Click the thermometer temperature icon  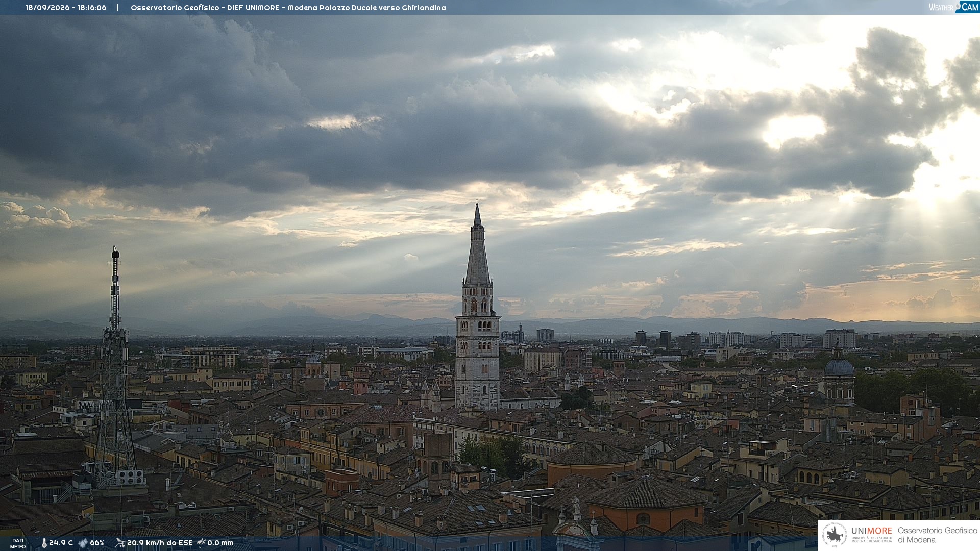44,543
